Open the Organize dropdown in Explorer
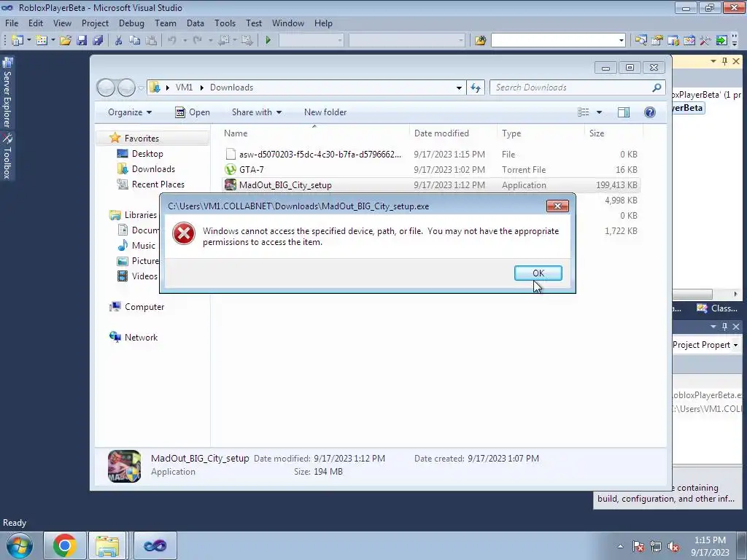Viewport: 747px width, 560px height. click(130, 112)
